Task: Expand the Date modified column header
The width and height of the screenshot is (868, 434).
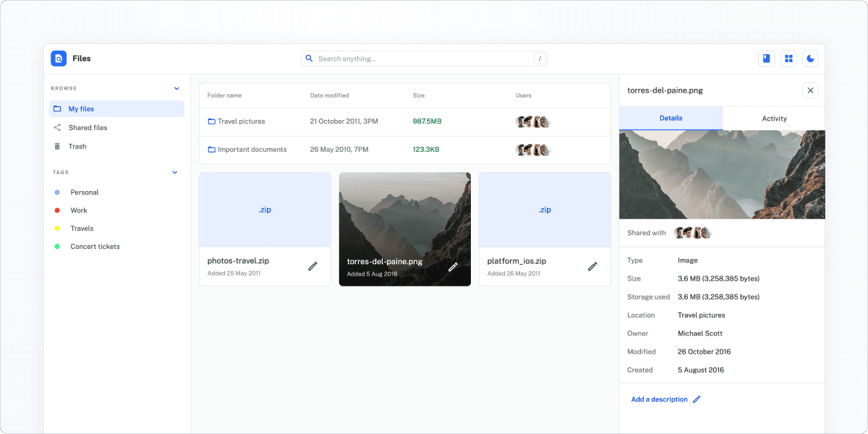Action: point(328,95)
